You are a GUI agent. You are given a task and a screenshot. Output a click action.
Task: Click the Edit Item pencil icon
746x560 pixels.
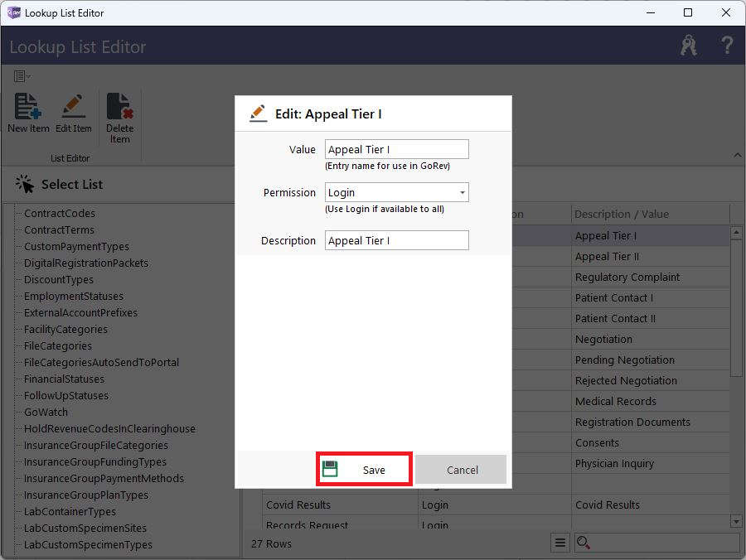click(73, 106)
